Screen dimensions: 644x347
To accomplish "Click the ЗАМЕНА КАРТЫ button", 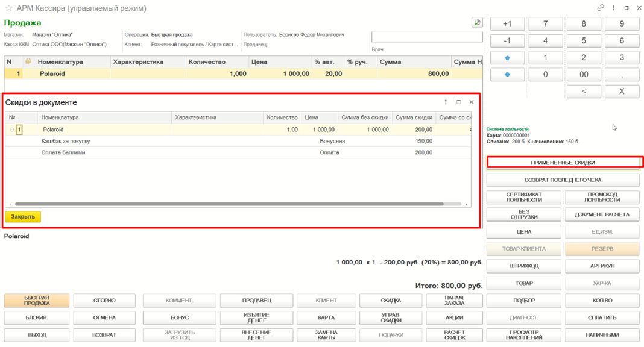I will click(326, 335).
